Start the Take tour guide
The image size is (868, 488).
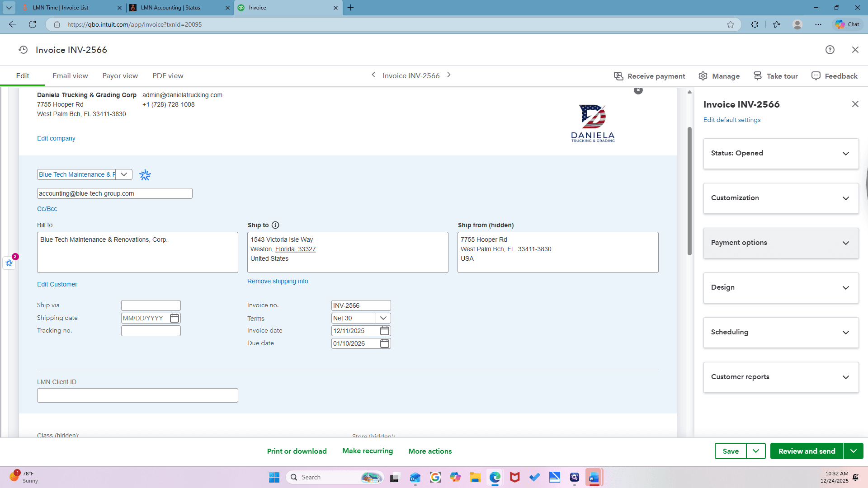[x=775, y=76]
